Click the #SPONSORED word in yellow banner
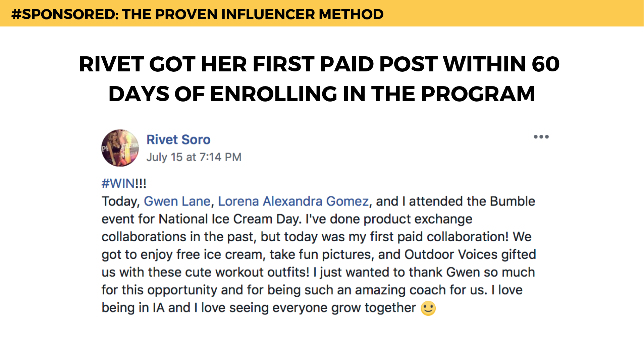Image resolution: width=644 pixels, height=362 pixels. point(64,14)
